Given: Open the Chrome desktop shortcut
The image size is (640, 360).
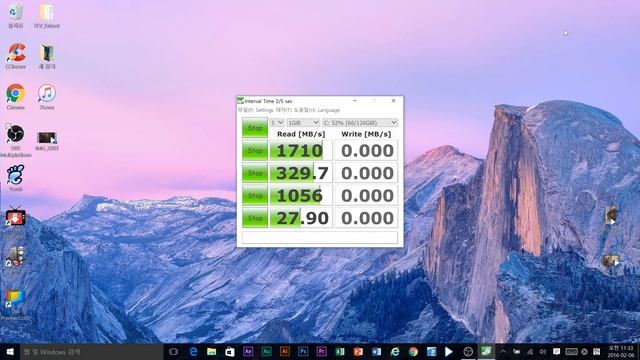Looking at the screenshot, I should (16, 97).
